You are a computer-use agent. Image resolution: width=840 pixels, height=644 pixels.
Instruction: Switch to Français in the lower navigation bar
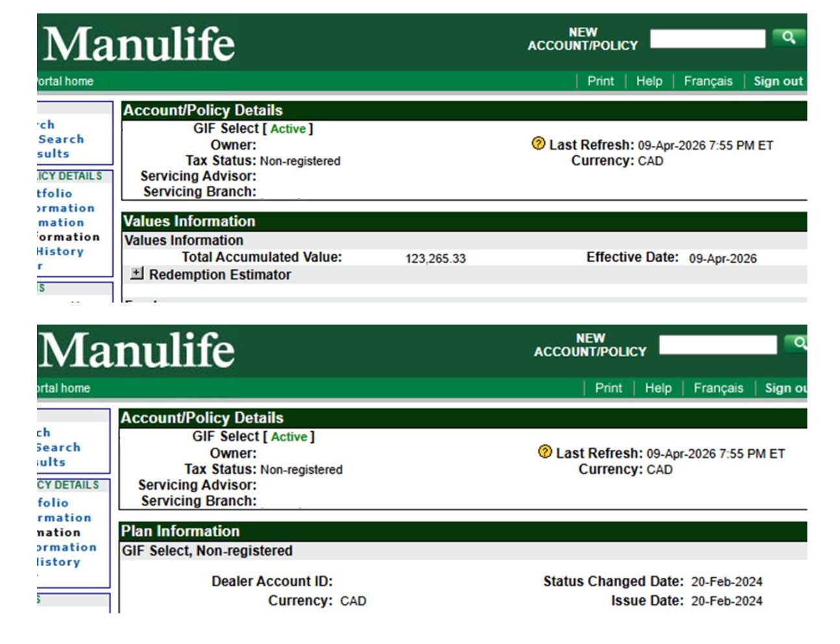point(718,388)
